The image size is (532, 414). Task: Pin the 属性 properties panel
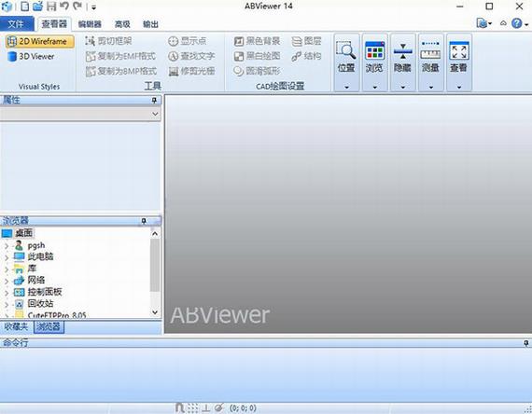coord(154,100)
